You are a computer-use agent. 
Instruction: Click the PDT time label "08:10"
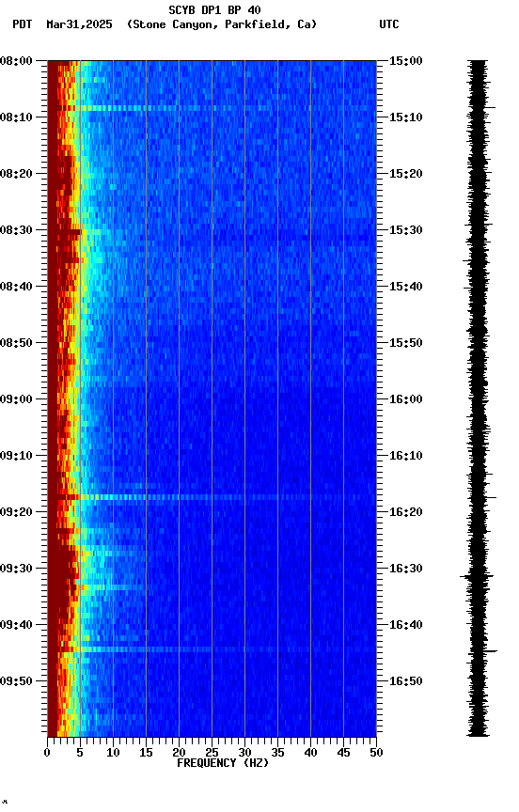16,117
